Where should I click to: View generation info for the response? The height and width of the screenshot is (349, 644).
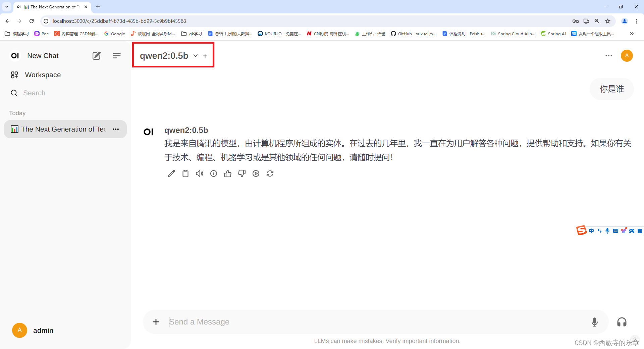click(x=214, y=173)
